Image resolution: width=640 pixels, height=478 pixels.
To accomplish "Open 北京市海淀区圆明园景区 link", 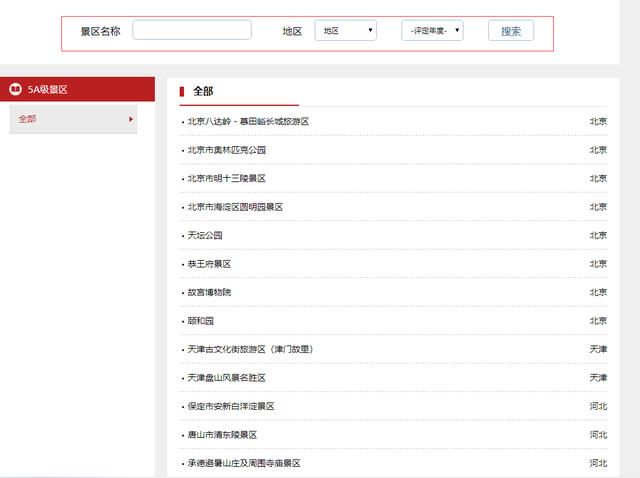I will click(235, 207).
